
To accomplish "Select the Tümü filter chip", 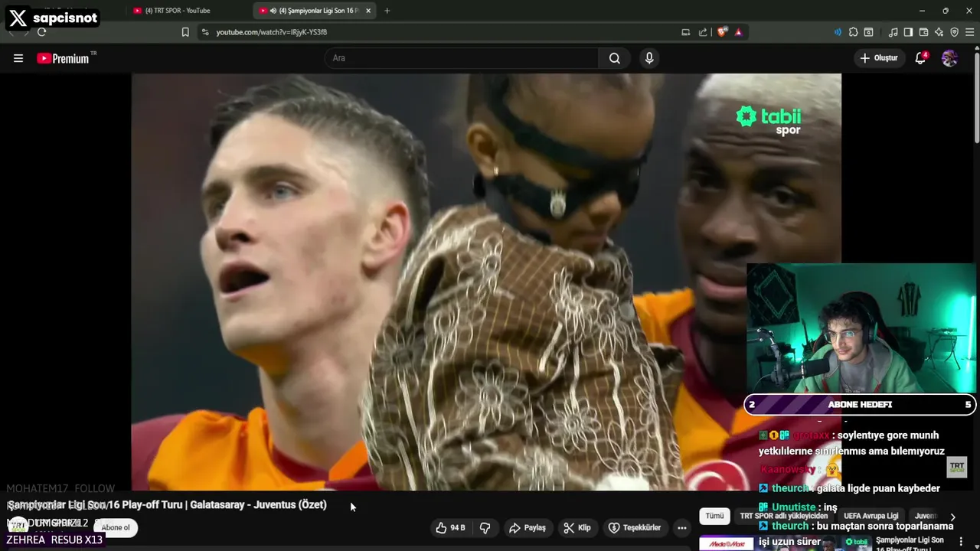I will coord(714,516).
